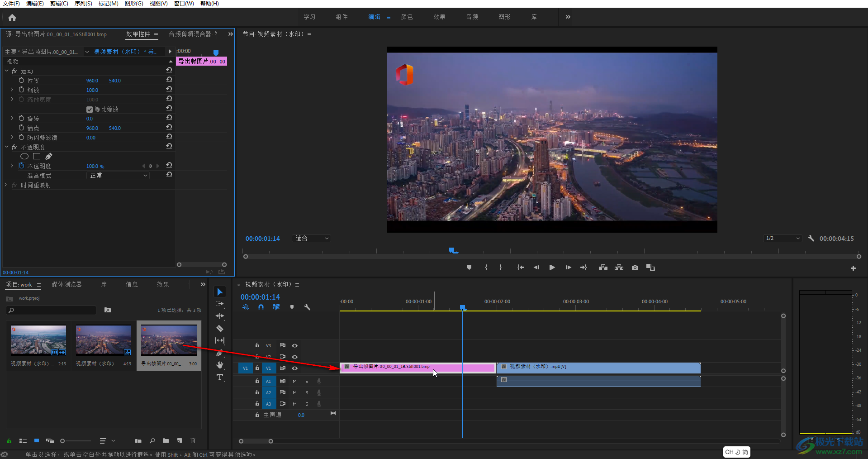868x459 pixels.
Task: Go to In point
Action: click(521, 268)
